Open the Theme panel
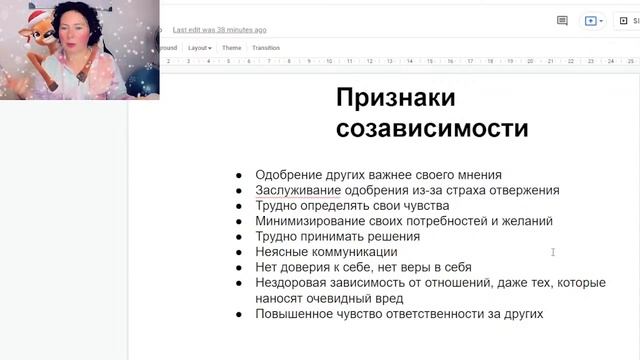Image resolution: width=640 pixels, height=360 pixels. [x=231, y=48]
